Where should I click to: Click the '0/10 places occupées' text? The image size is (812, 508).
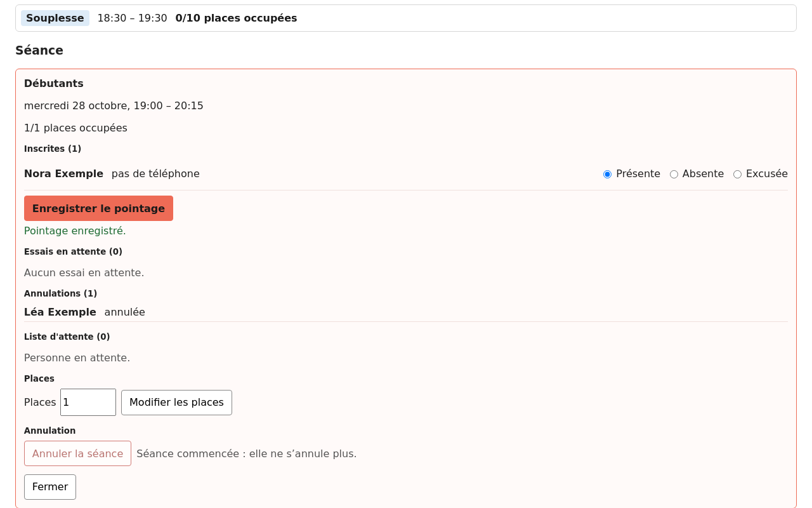(236, 18)
